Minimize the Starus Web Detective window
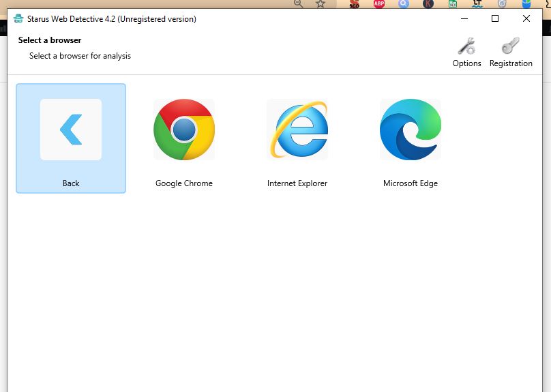The image size is (551, 392). coord(464,18)
